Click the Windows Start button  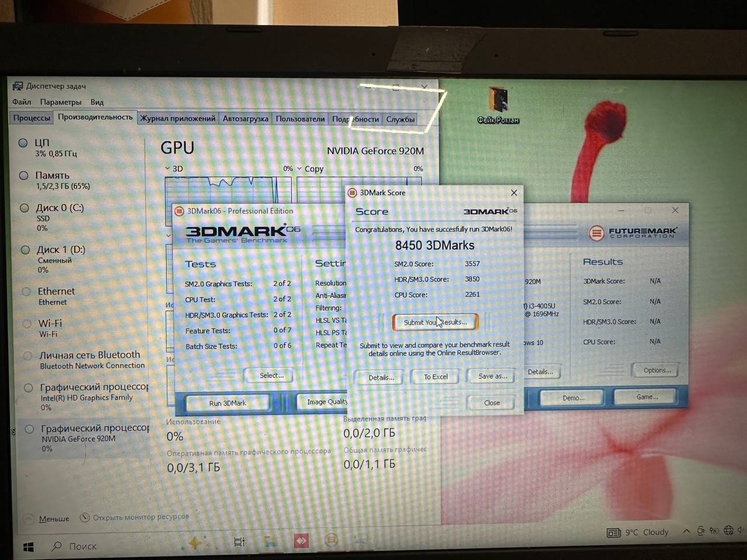click(x=28, y=547)
